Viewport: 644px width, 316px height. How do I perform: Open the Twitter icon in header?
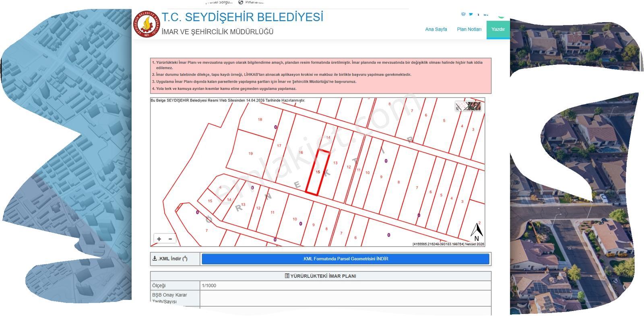click(x=471, y=14)
